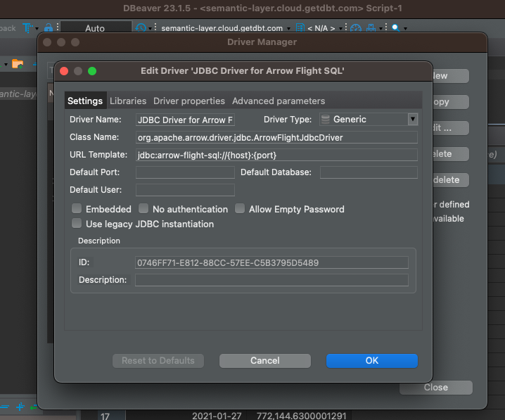Click the Default User input field
This screenshot has height=420, width=505.
coord(185,190)
